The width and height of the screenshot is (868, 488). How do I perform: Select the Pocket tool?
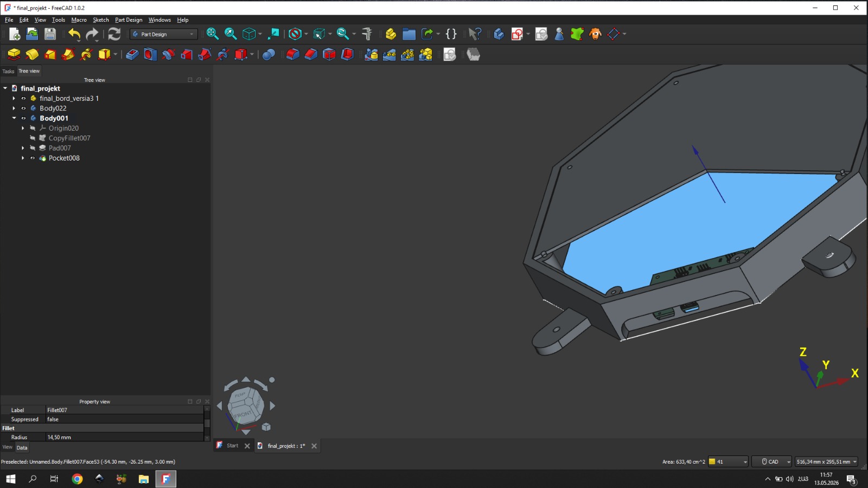click(132, 54)
